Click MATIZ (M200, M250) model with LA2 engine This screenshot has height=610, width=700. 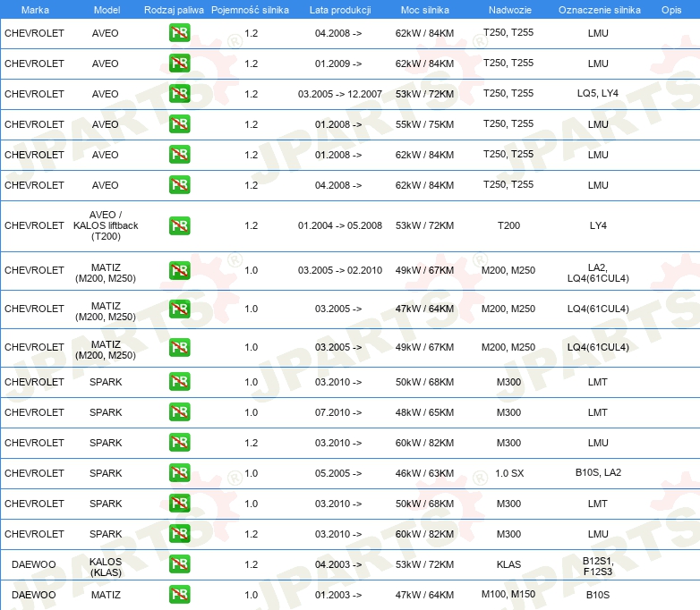click(x=106, y=273)
